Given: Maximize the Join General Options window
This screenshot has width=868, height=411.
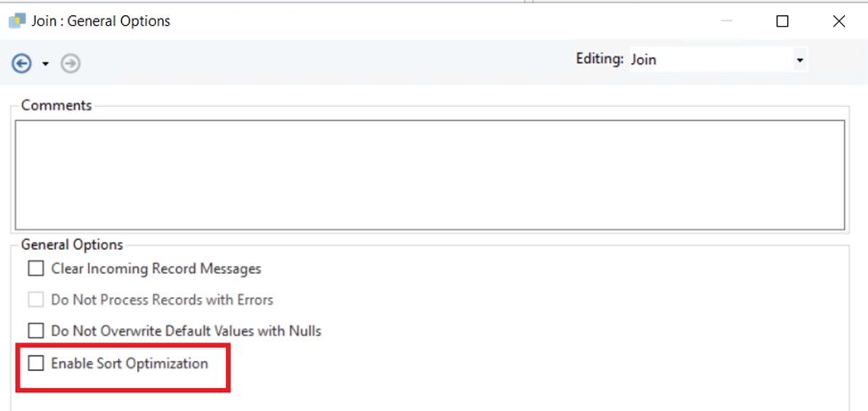Looking at the screenshot, I should 782,21.
